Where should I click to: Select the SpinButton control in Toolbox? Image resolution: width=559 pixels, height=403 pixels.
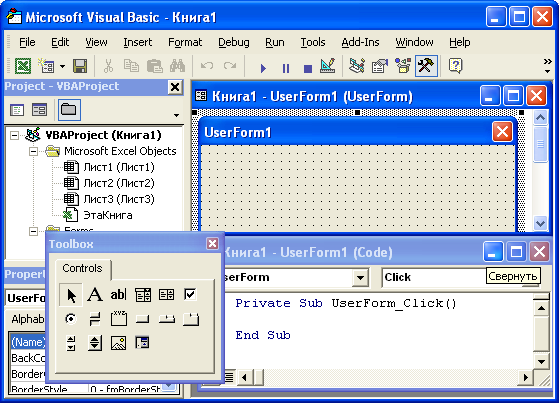95,343
